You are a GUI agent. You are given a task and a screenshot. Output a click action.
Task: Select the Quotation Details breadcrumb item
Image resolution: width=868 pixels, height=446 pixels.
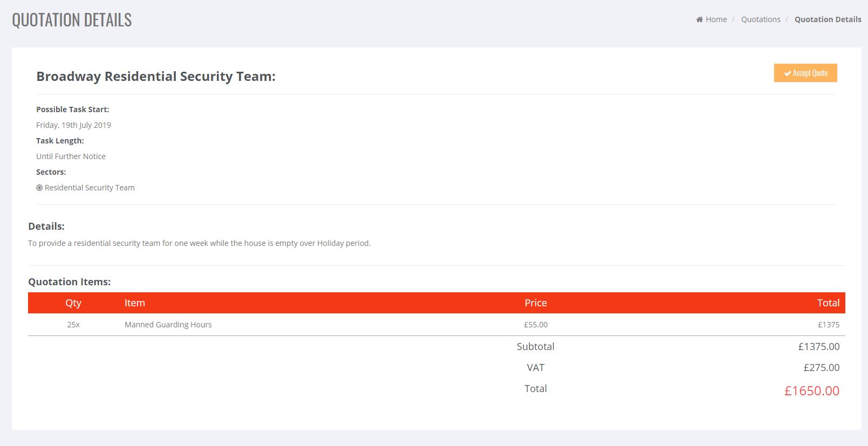point(828,19)
